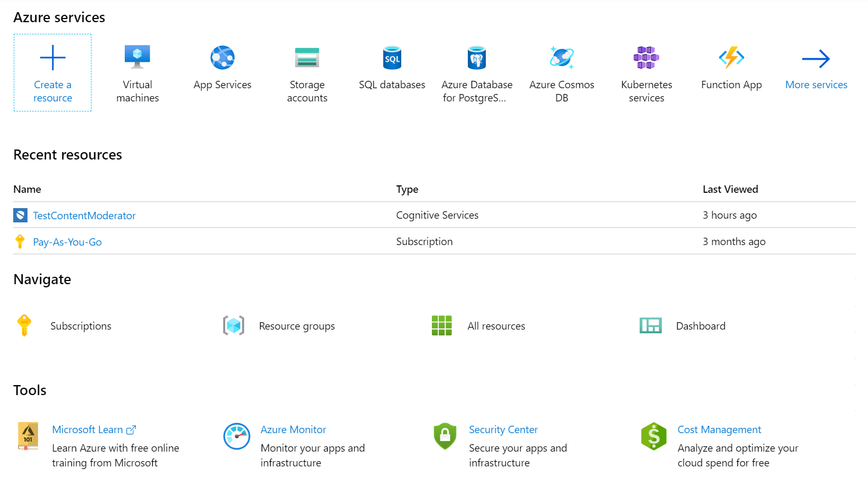Click the Storage accounts label
The image size is (868, 487).
coord(307,91)
